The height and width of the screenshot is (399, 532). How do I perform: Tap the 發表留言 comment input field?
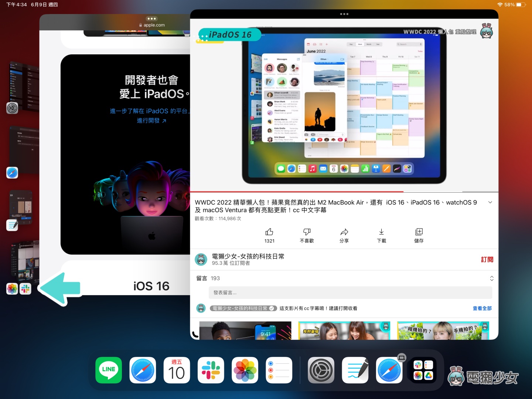coord(350,293)
